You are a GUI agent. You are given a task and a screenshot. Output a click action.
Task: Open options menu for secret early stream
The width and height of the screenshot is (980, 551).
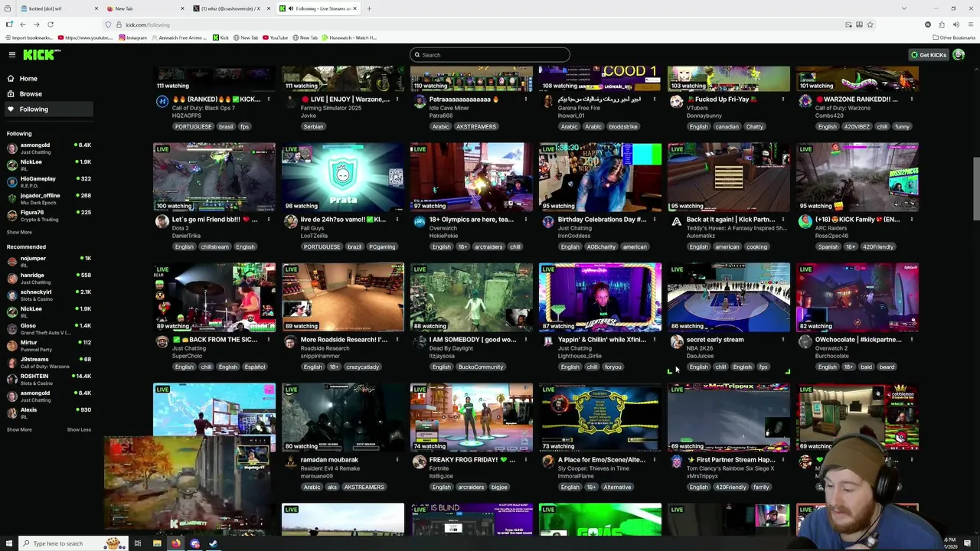pyautogui.click(x=782, y=340)
